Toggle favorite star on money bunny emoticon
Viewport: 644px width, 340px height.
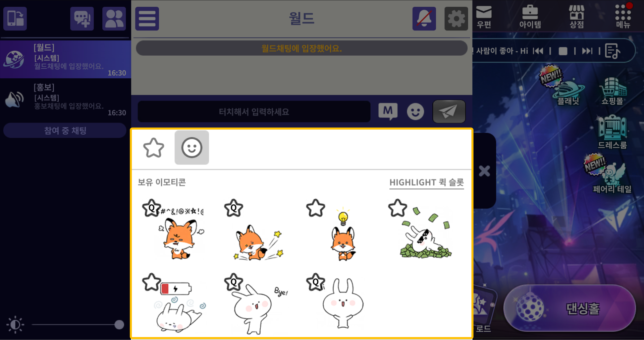coord(397,208)
